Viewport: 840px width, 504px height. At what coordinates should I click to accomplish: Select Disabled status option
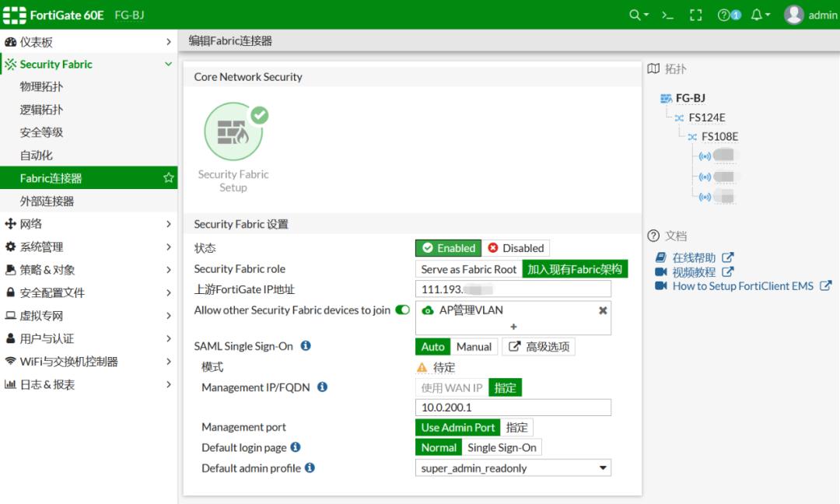coord(516,248)
